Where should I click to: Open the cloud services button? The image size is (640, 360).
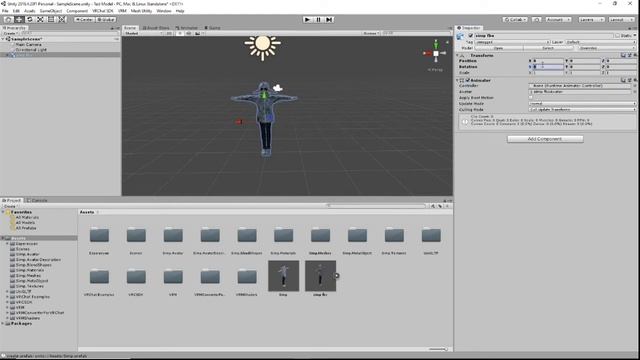[x=537, y=20]
